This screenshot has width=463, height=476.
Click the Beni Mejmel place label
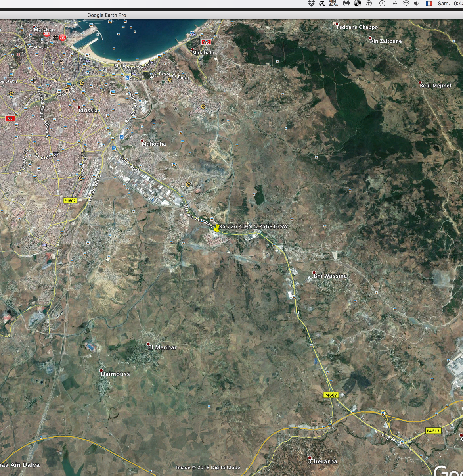pyautogui.click(x=435, y=85)
